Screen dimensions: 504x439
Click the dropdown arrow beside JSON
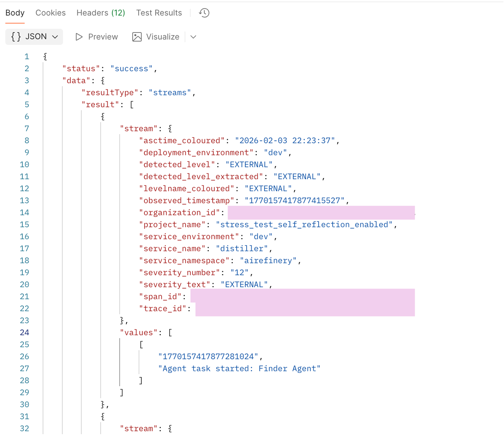point(55,37)
